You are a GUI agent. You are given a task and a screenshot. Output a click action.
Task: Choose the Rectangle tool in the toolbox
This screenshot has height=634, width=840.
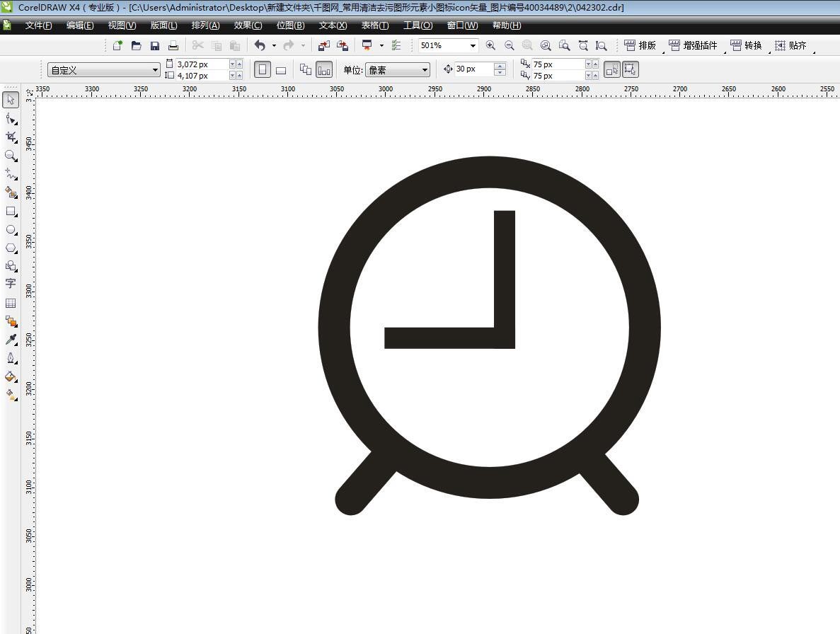(x=11, y=212)
